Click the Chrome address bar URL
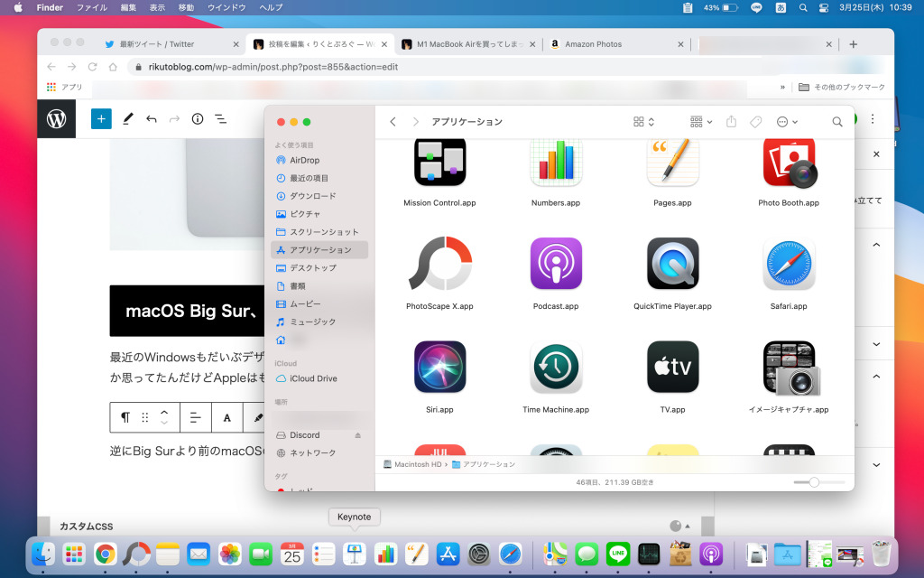 [x=273, y=67]
